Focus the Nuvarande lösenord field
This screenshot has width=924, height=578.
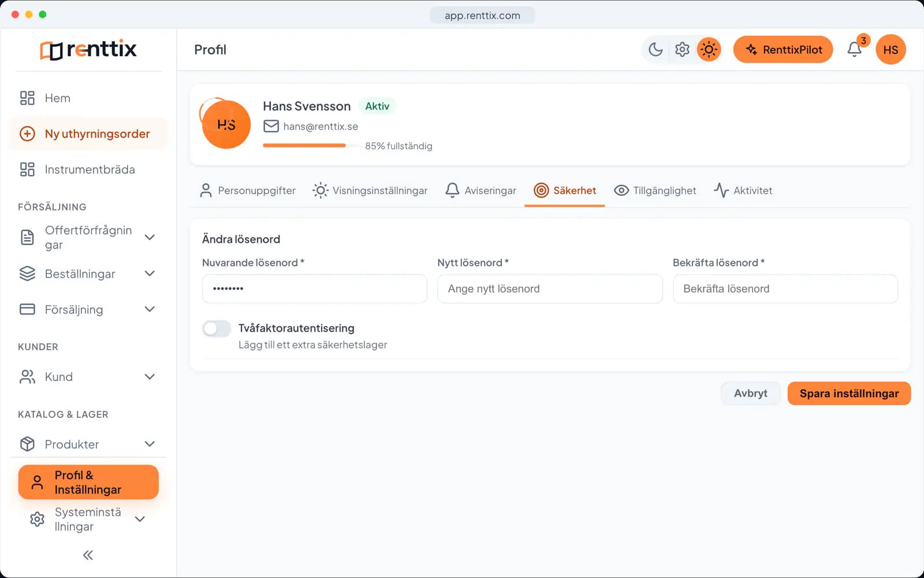pyautogui.click(x=315, y=288)
